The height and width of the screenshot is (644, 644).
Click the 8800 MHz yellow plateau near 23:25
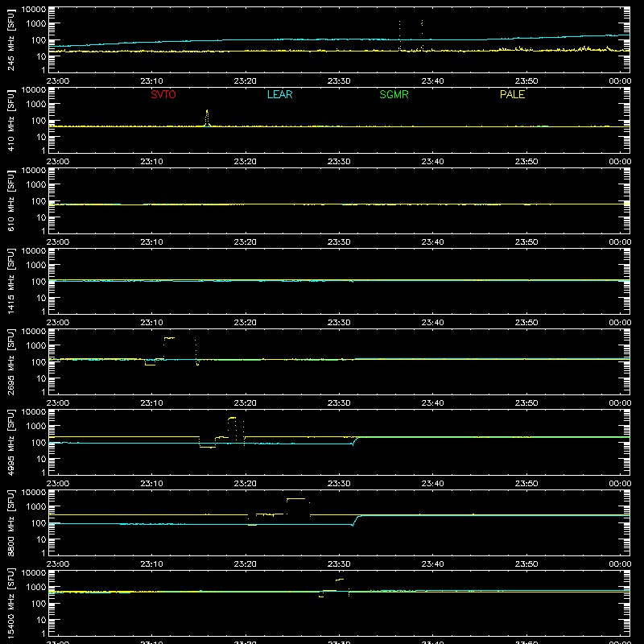[x=295, y=498]
